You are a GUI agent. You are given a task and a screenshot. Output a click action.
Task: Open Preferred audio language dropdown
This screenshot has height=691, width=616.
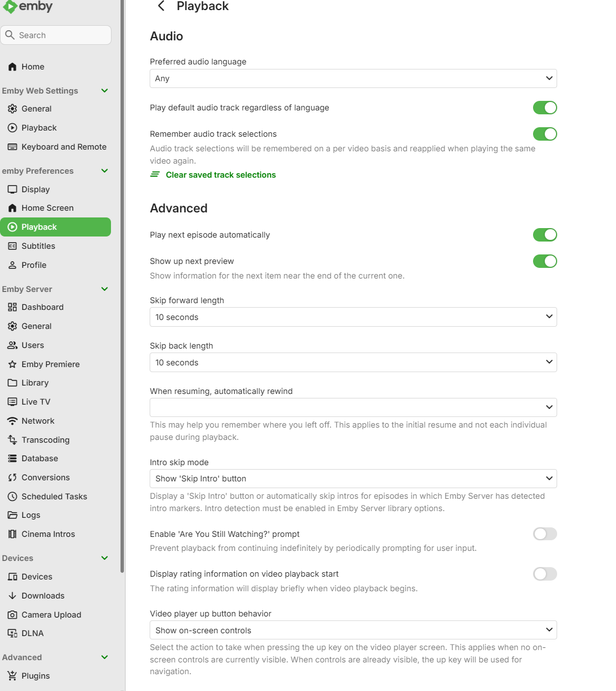(353, 78)
